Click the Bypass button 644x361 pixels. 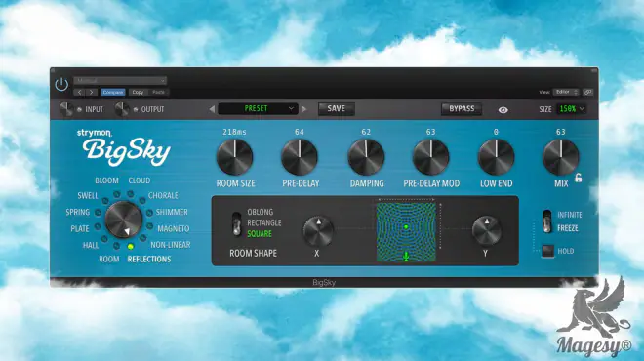coord(462,109)
